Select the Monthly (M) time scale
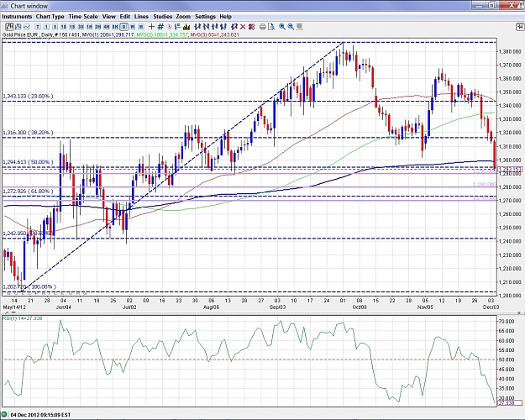 (x=141, y=27)
